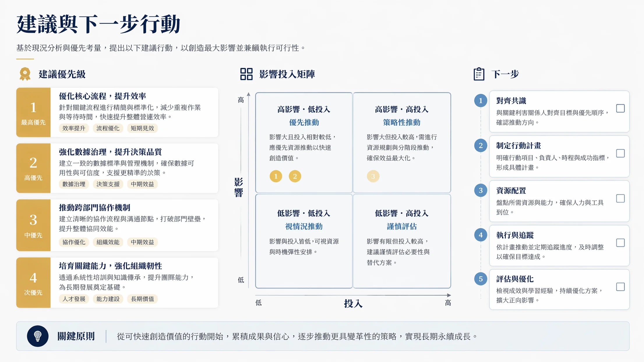Image resolution: width=644 pixels, height=362 pixels.
Task: Click the 中期效益 tag under 推動跨部門協作機制
Action: [x=142, y=242]
